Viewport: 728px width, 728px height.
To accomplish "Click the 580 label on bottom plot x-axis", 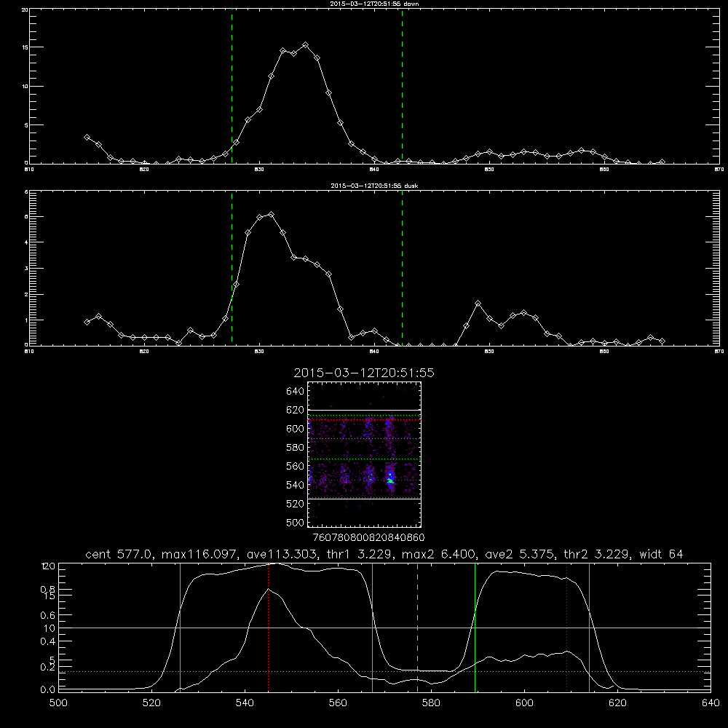I will (x=431, y=703).
